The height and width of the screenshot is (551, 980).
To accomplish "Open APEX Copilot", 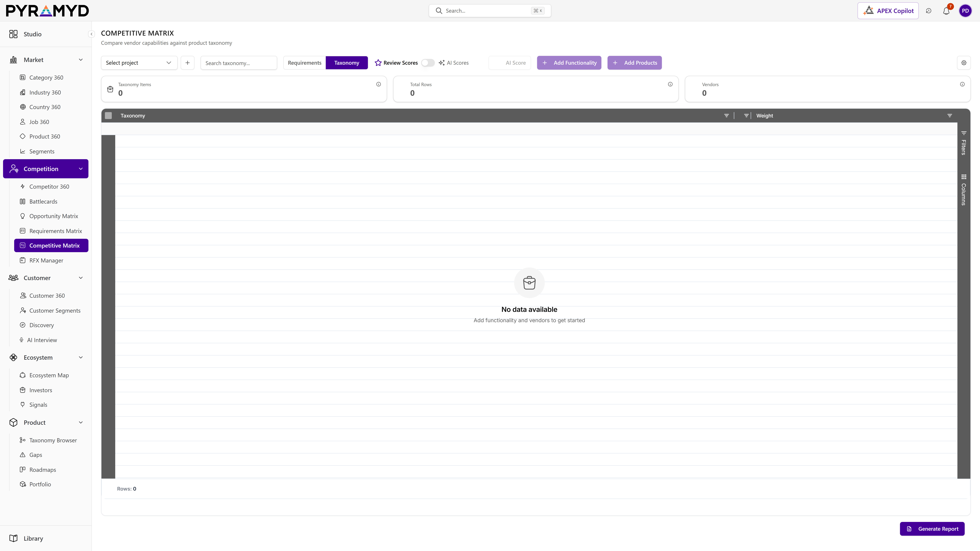I will click(888, 11).
